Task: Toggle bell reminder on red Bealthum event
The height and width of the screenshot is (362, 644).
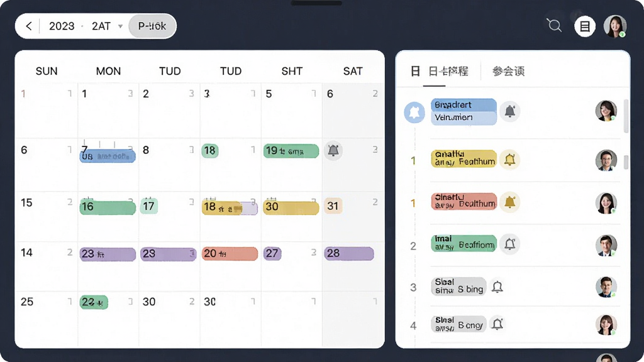Action: coord(509,202)
